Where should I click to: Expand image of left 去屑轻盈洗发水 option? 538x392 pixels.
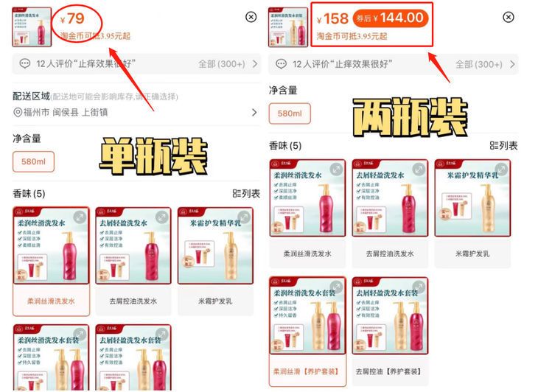(x=161, y=217)
